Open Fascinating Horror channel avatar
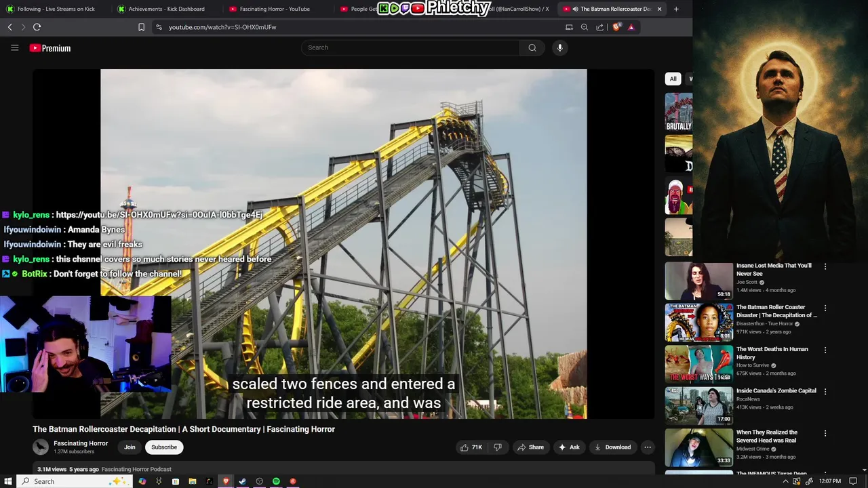 coord(41,447)
